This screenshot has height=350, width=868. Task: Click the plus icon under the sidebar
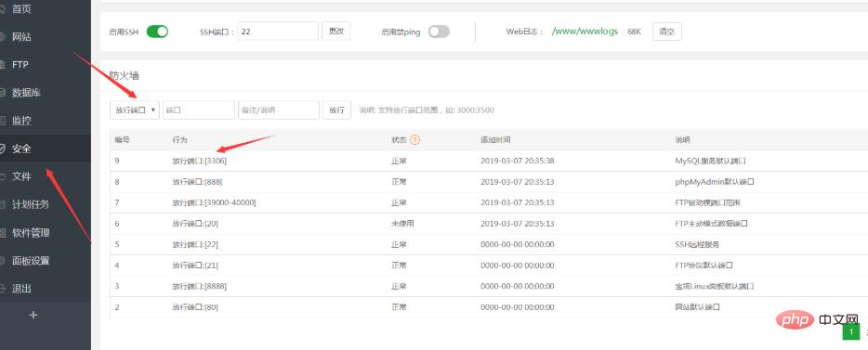(x=33, y=315)
